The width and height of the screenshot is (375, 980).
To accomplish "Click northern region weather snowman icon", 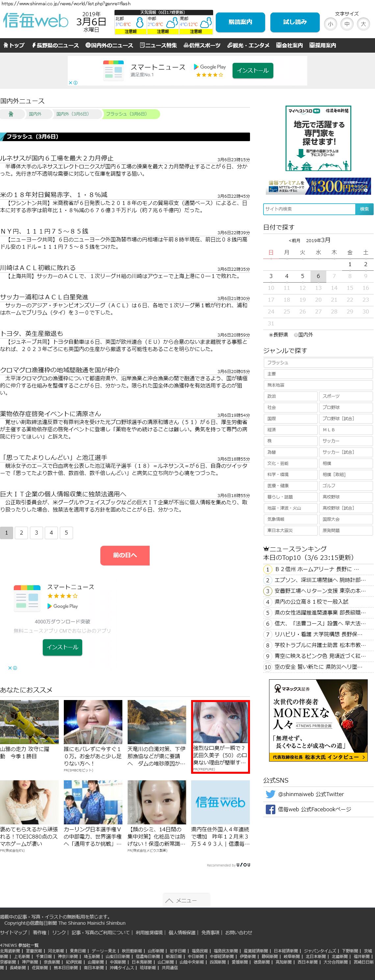I will (x=139, y=23).
